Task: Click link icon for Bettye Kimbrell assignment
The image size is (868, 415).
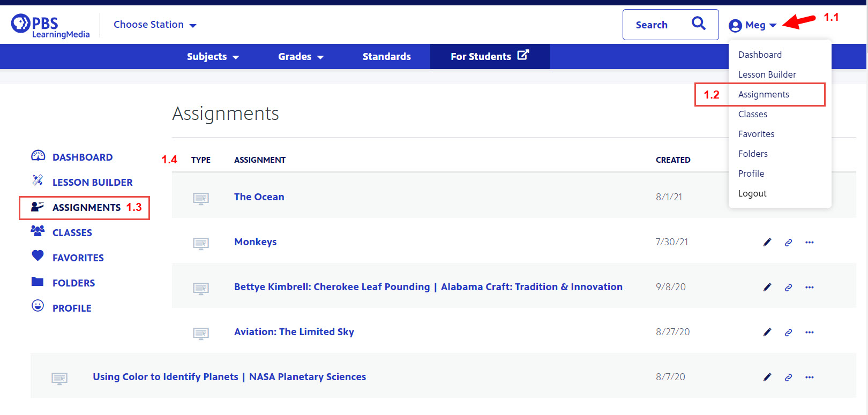Action: 788,288
